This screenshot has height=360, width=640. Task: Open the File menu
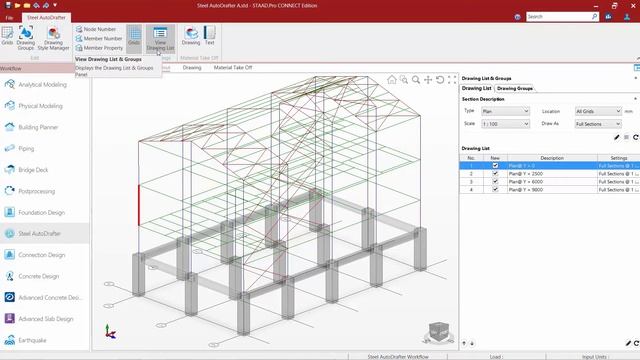tap(9, 18)
